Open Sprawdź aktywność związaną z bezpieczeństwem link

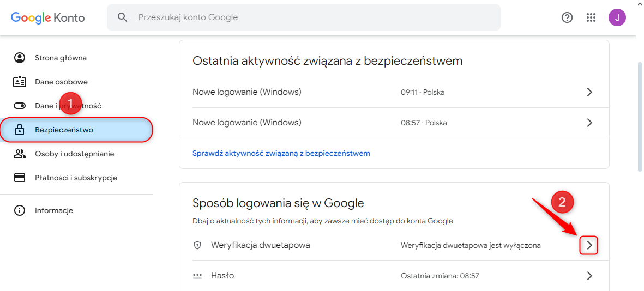[281, 153]
